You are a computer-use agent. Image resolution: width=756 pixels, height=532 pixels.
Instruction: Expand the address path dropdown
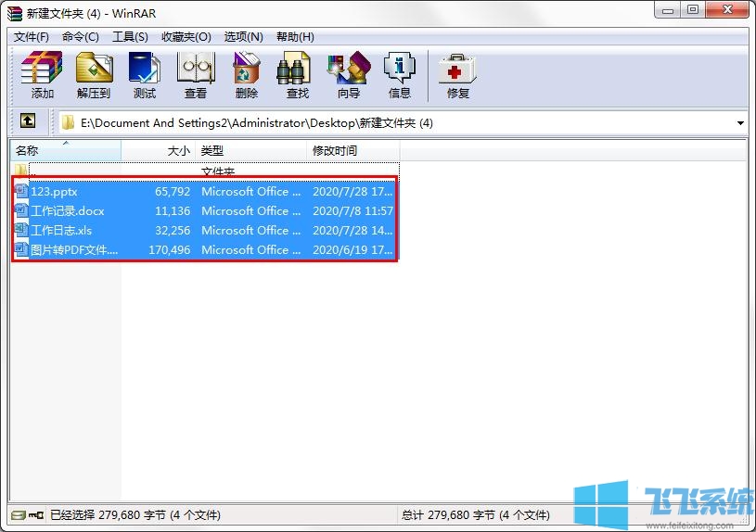739,122
